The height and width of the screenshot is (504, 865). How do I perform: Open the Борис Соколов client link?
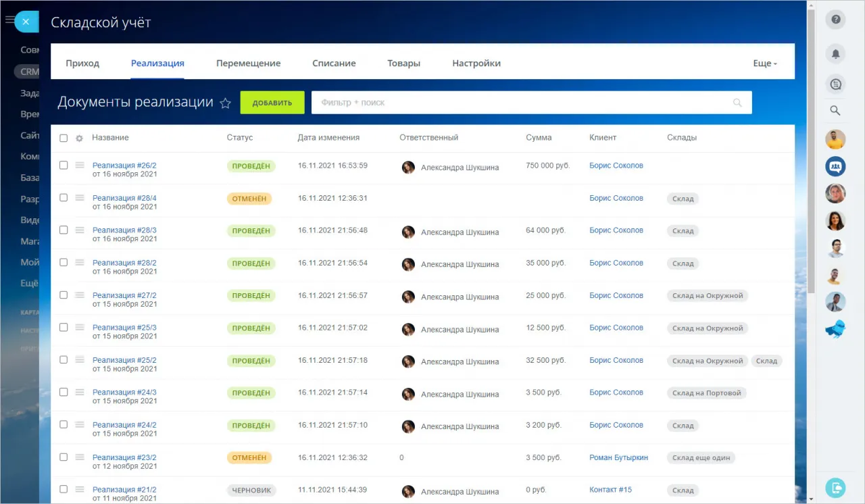[x=616, y=166]
